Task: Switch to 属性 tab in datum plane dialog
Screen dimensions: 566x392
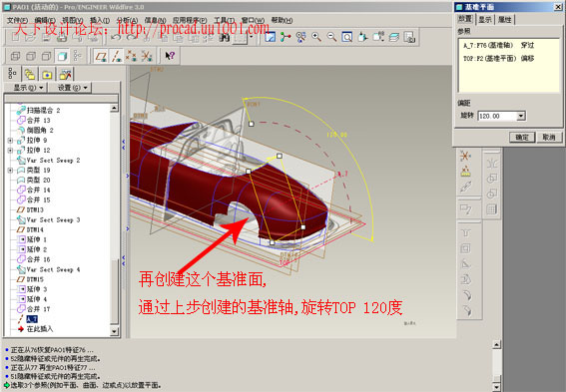Action: [x=505, y=20]
